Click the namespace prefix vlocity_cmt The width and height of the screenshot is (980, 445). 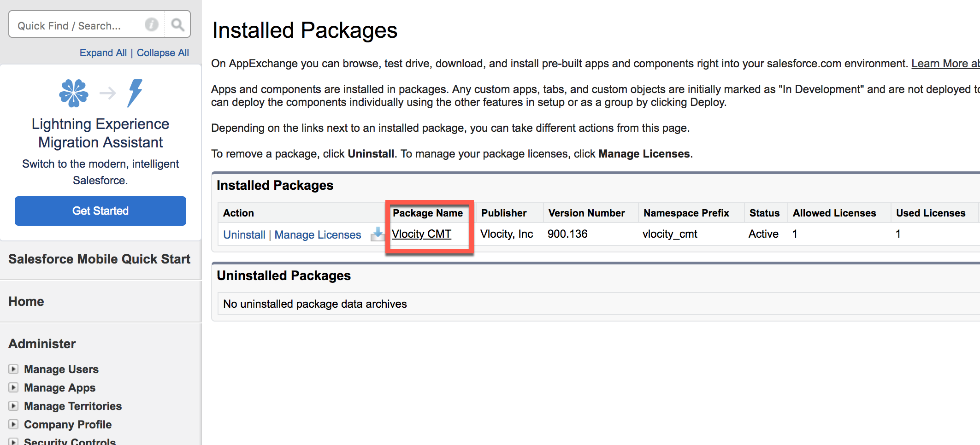(670, 234)
